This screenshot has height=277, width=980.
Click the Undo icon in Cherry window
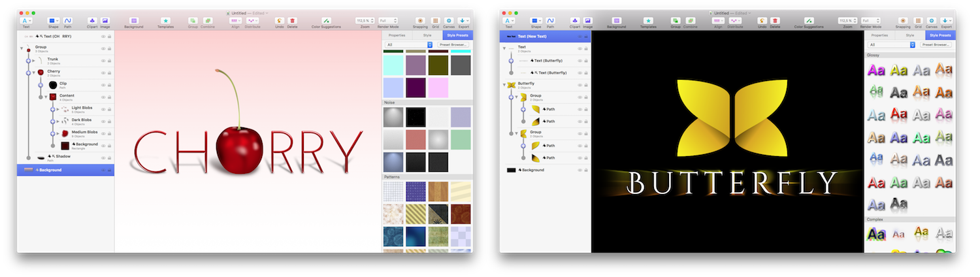[x=279, y=21]
